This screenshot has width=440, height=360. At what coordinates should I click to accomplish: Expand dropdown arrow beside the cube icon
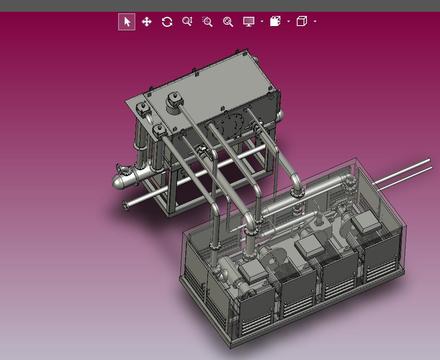tap(315, 22)
